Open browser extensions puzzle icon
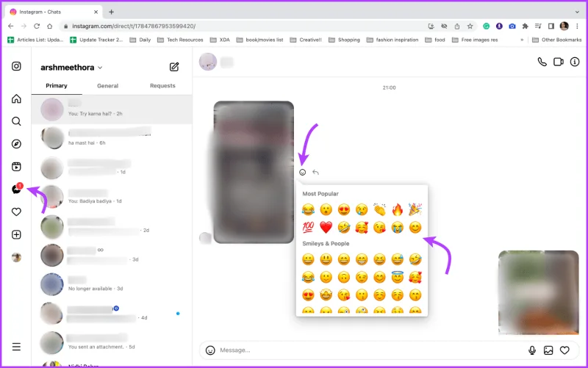The image size is (588, 368). (x=525, y=26)
